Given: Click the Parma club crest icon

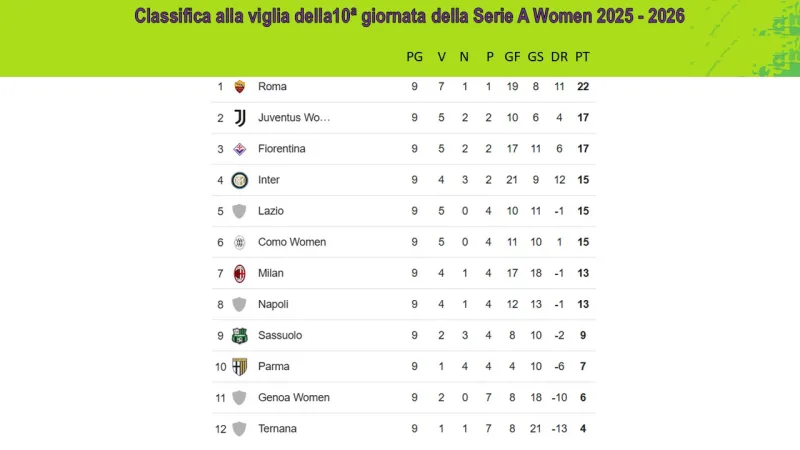Looking at the screenshot, I should [x=239, y=366].
